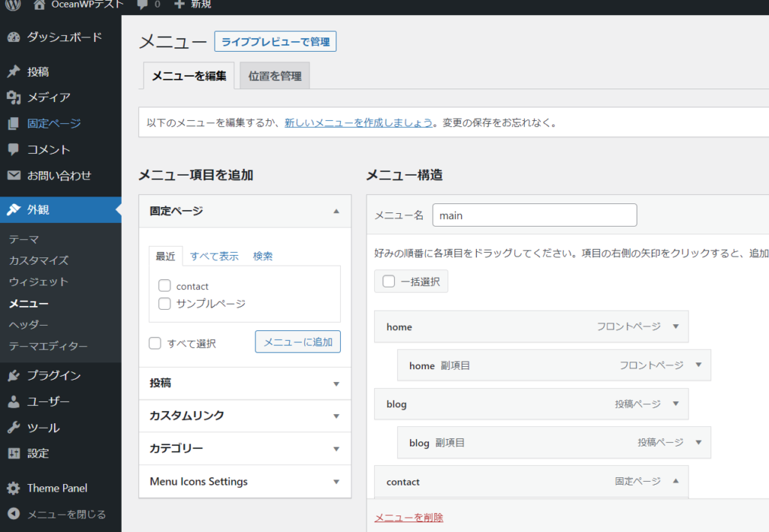The width and height of the screenshot is (769, 532).
Task: Open the 設定 menu label
Action: [38, 454]
